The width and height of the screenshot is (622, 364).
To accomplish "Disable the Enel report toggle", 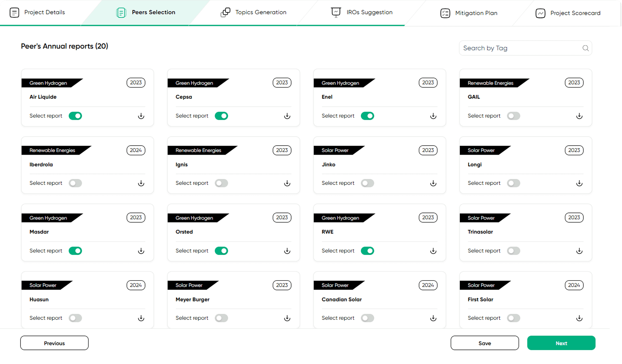I will point(367,116).
